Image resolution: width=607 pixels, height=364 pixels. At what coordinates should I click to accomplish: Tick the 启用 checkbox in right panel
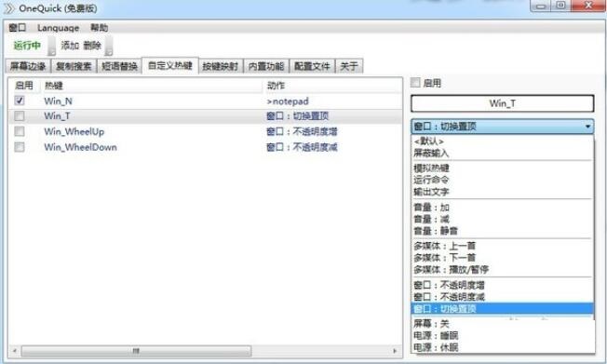[x=415, y=82]
